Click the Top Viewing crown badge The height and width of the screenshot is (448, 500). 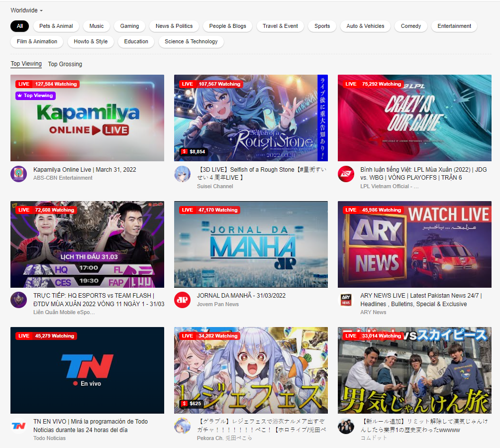tap(36, 96)
